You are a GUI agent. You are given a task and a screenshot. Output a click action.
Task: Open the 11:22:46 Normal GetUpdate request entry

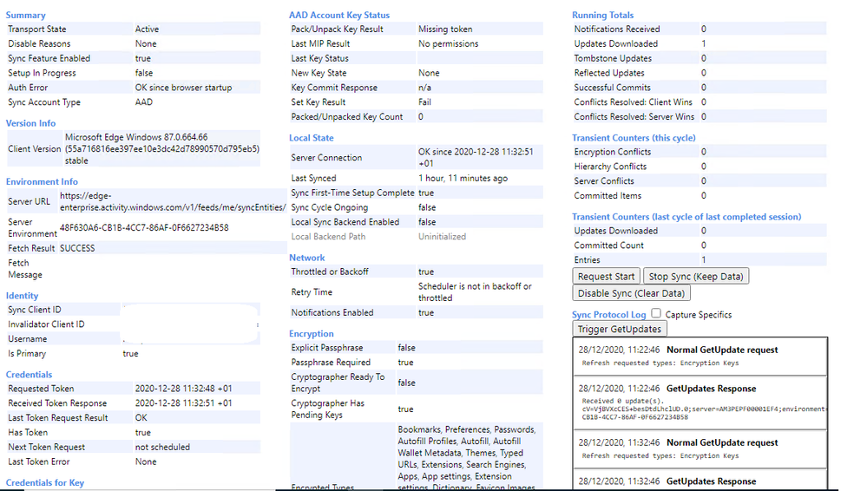pyautogui.click(x=700, y=356)
